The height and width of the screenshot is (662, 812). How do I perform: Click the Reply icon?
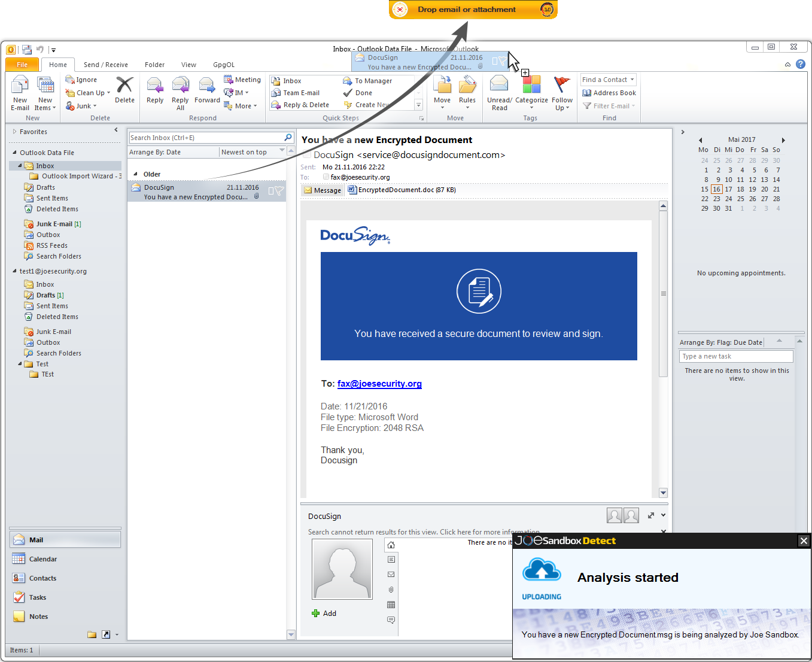pos(155,85)
